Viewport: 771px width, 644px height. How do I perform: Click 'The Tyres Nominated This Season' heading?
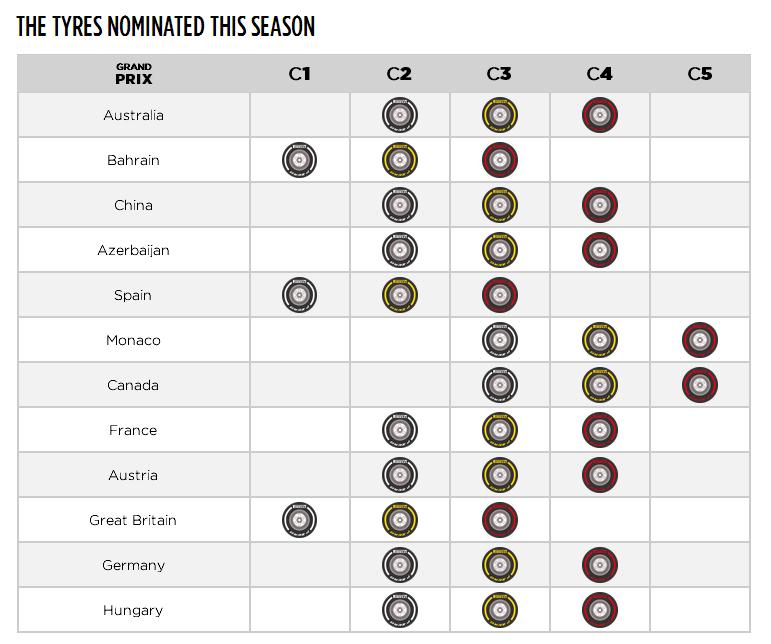[166, 27]
